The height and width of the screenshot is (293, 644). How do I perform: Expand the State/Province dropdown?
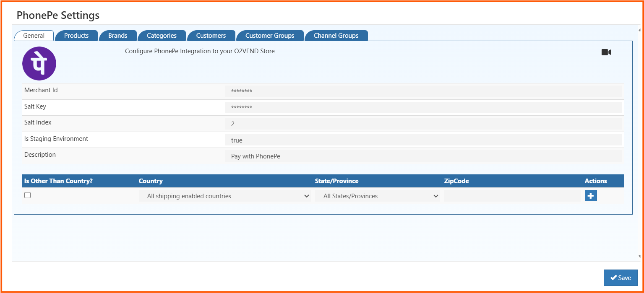point(377,196)
